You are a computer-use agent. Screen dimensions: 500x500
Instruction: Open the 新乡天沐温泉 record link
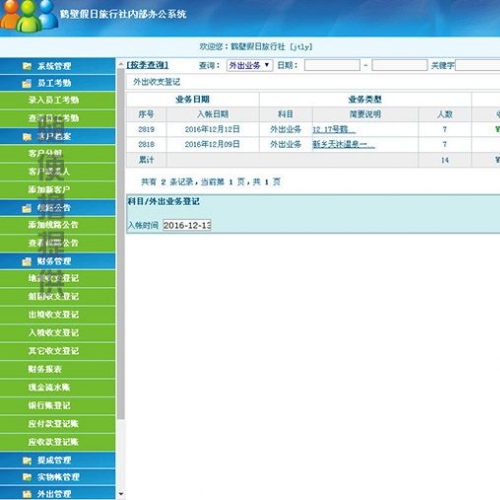pos(343,144)
